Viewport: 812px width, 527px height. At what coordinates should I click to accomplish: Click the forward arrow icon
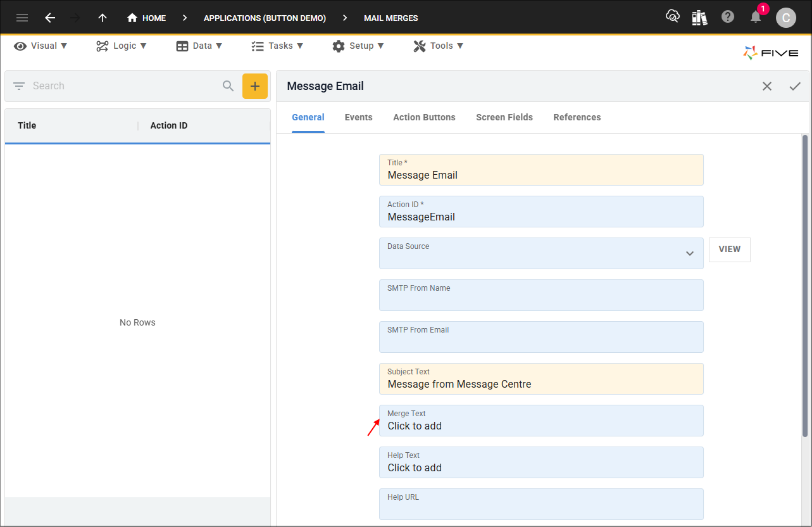point(75,18)
